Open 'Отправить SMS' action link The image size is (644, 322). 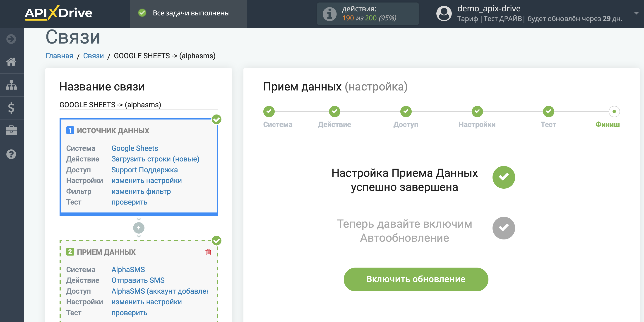(x=138, y=280)
